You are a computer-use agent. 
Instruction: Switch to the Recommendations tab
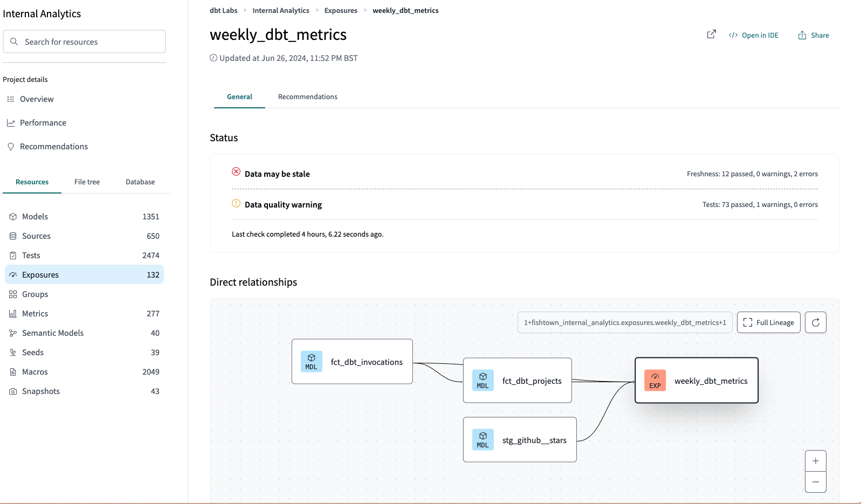[307, 97]
